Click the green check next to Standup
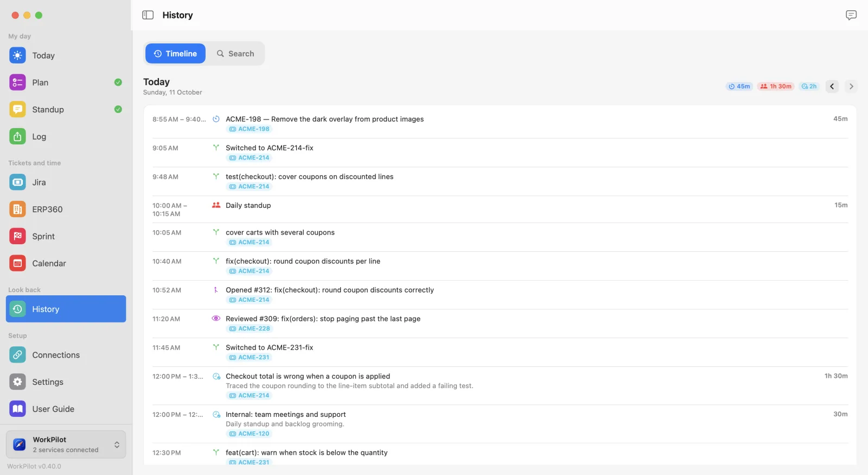Screen dimensions: 868x475 click(118, 110)
